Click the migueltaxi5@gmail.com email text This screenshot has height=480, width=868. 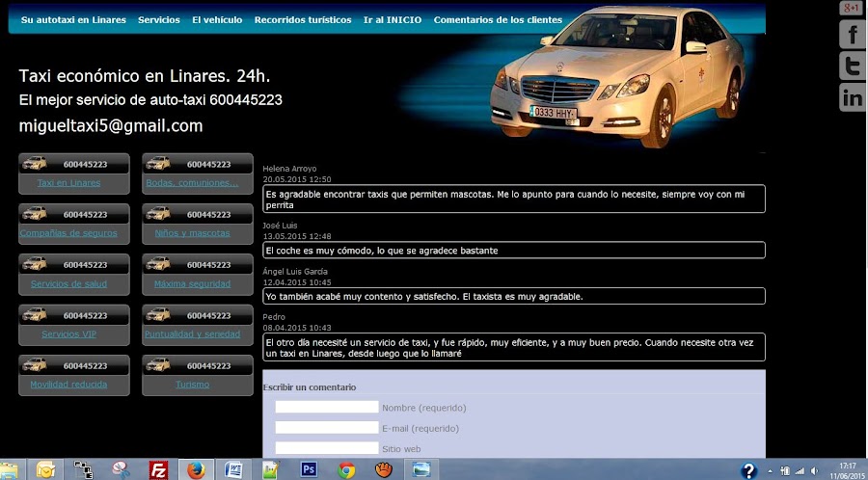pyautogui.click(x=111, y=126)
